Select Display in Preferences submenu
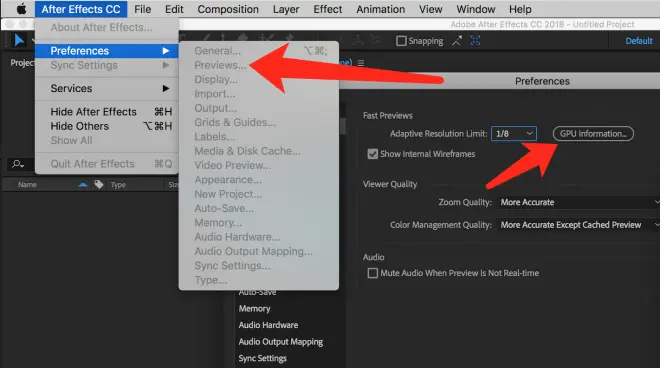The height and width of the screenshot is (368, 660). point(258,80)
